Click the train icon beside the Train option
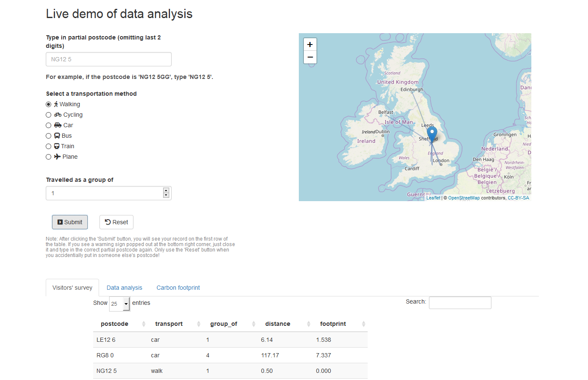The image size is (588, 380). point(57,146)
